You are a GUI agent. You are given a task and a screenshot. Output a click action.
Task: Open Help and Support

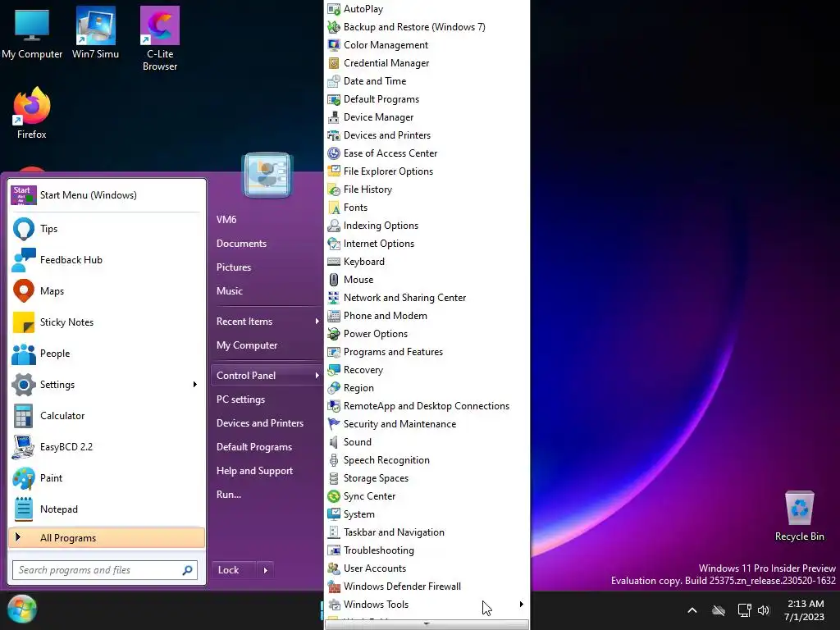click(x=254, y=471)
